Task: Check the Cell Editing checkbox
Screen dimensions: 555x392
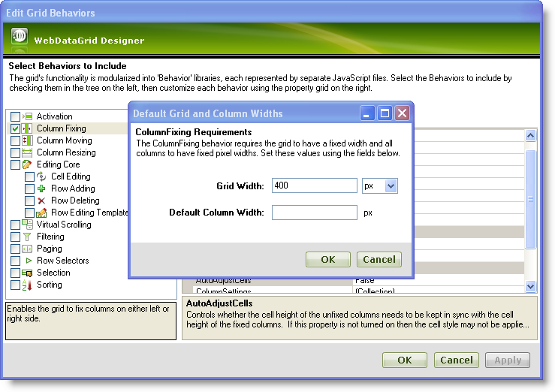Action: point(30,176)
